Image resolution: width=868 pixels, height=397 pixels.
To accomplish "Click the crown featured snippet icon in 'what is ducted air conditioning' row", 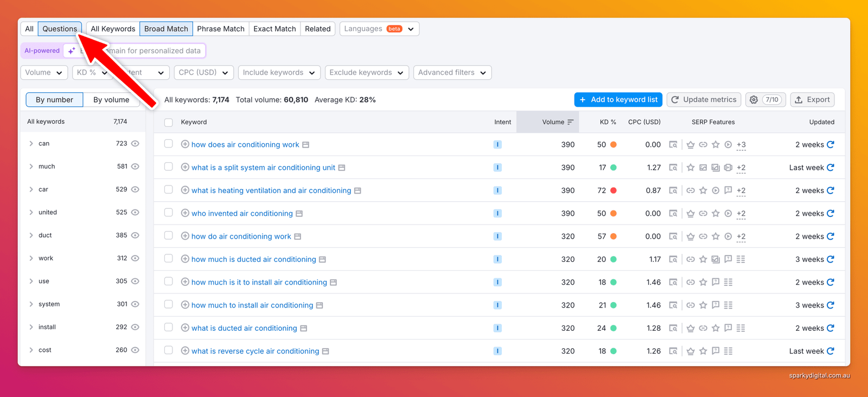I will tap(691, 328).
